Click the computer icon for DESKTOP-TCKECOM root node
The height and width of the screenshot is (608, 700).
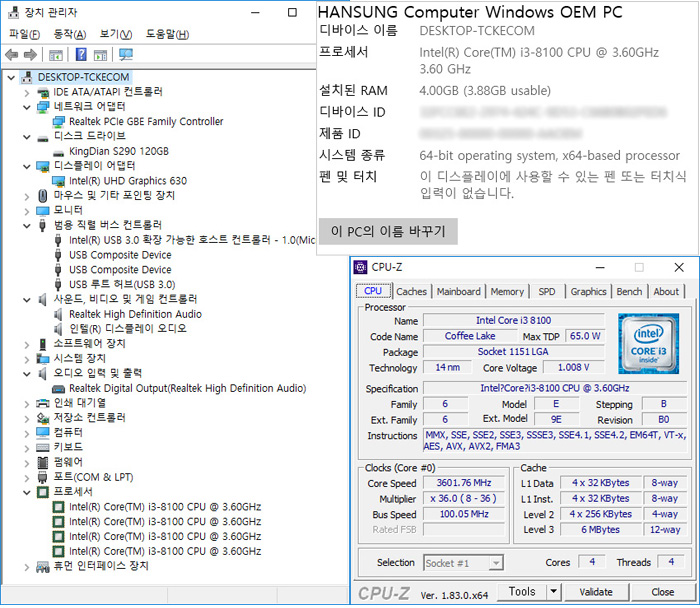27,77
